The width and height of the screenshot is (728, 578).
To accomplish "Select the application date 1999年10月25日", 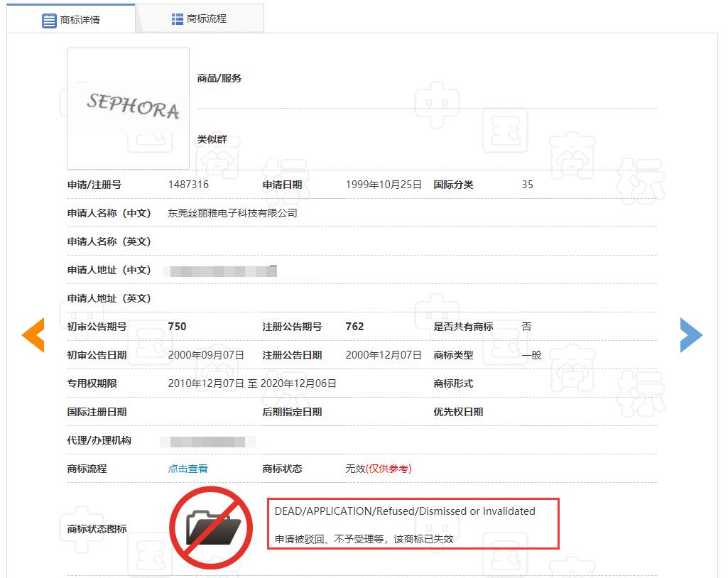I will point(384,185).
